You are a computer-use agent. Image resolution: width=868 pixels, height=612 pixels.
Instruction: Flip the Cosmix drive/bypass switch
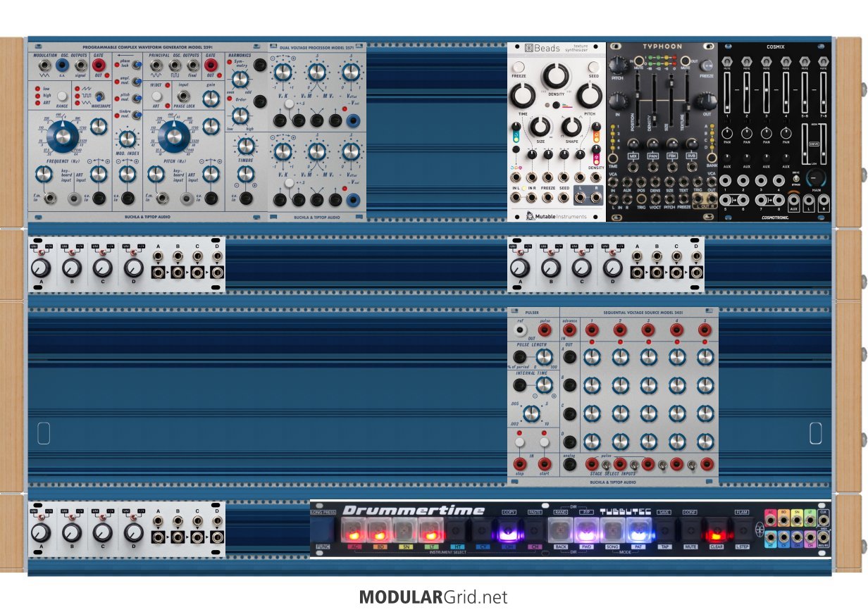point(797,179)
